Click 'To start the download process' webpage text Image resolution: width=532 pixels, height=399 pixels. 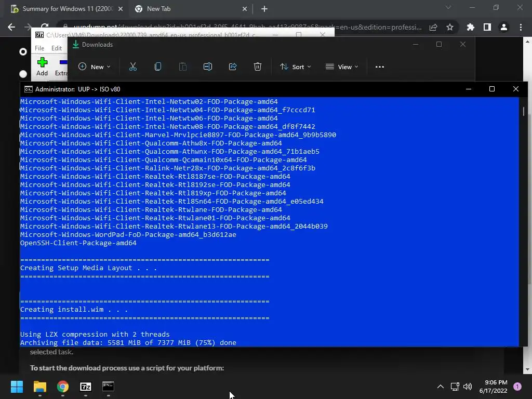[127, 368]
